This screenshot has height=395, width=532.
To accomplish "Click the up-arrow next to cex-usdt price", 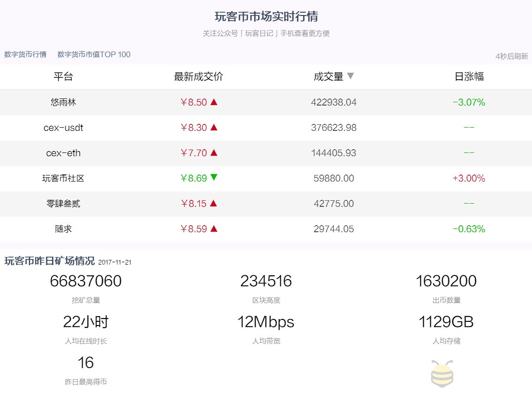I will click(213, 128).
